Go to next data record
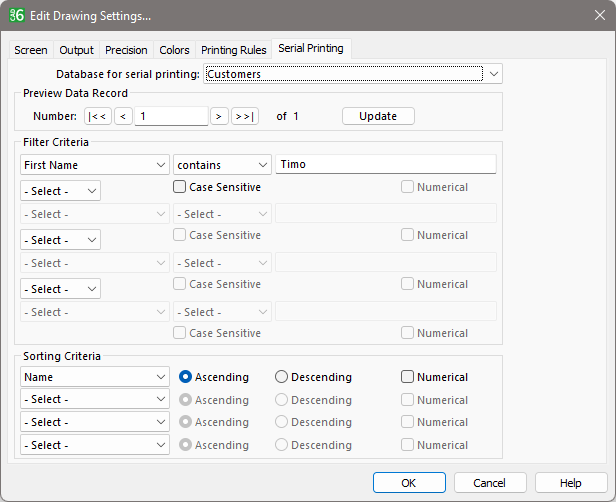 pos(219,116)
